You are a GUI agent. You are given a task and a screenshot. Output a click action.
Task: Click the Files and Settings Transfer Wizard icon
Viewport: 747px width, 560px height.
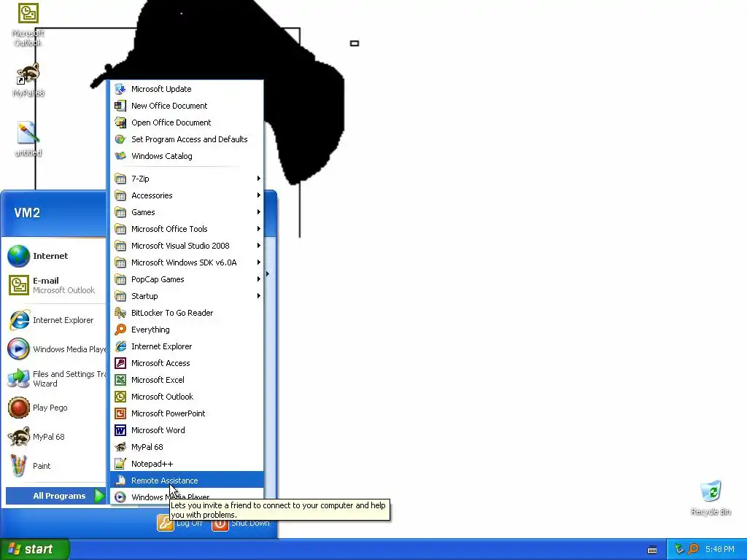coord(18,378)
